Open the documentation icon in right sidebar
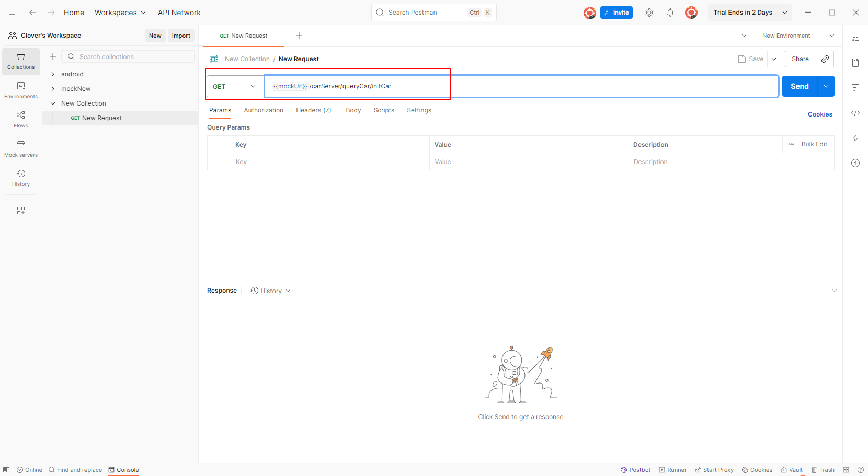Screen dimensions: 868x476 tap(855, 63)
